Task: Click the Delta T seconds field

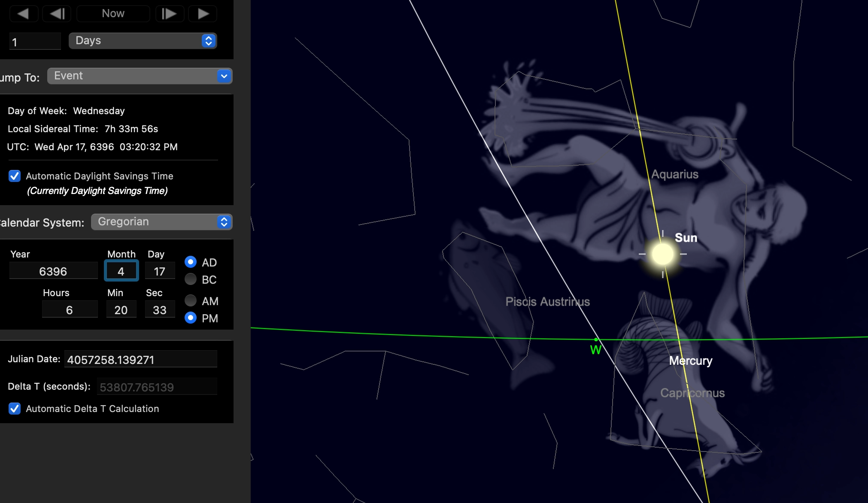Action: (x=157, y=387)
